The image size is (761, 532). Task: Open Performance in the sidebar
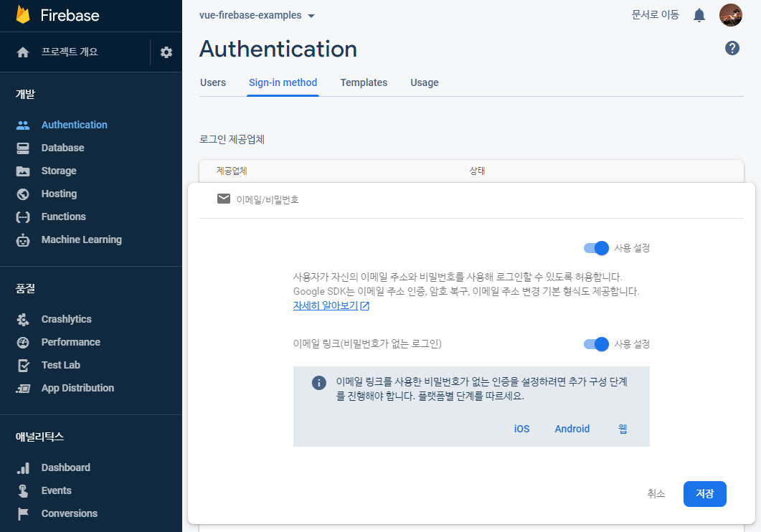tap(71, 343)
